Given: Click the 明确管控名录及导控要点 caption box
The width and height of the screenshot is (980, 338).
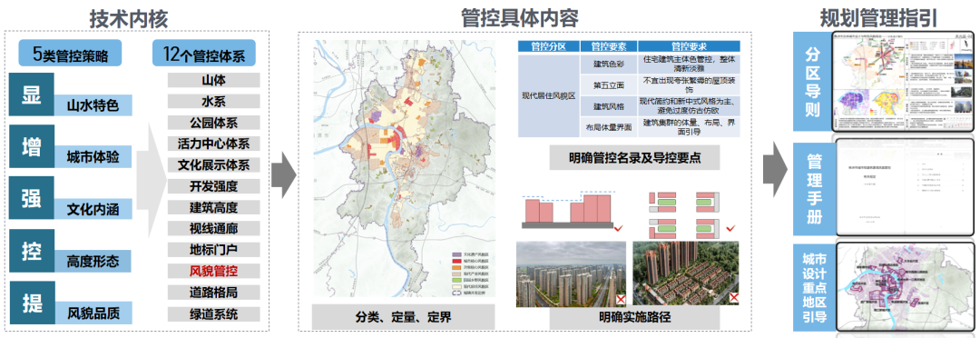Looking at the screenshot, I should pos(634,157).
